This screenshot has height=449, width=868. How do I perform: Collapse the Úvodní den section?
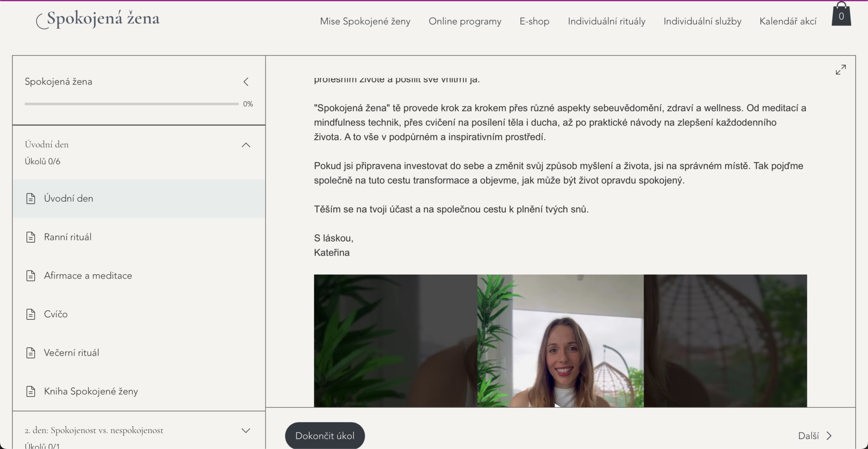246,145
